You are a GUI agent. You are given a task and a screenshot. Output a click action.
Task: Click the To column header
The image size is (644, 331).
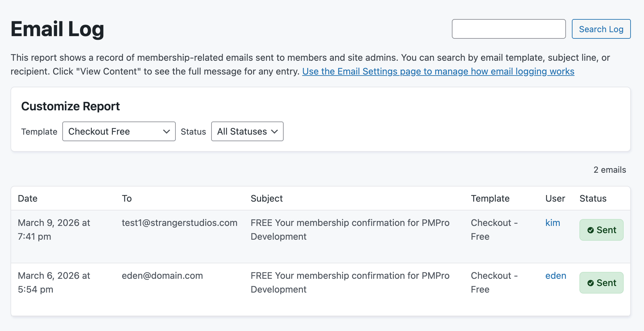[127, 198]
